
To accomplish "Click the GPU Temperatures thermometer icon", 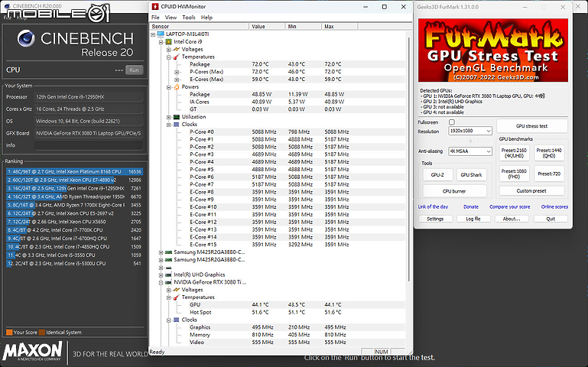I will [177, 297].
